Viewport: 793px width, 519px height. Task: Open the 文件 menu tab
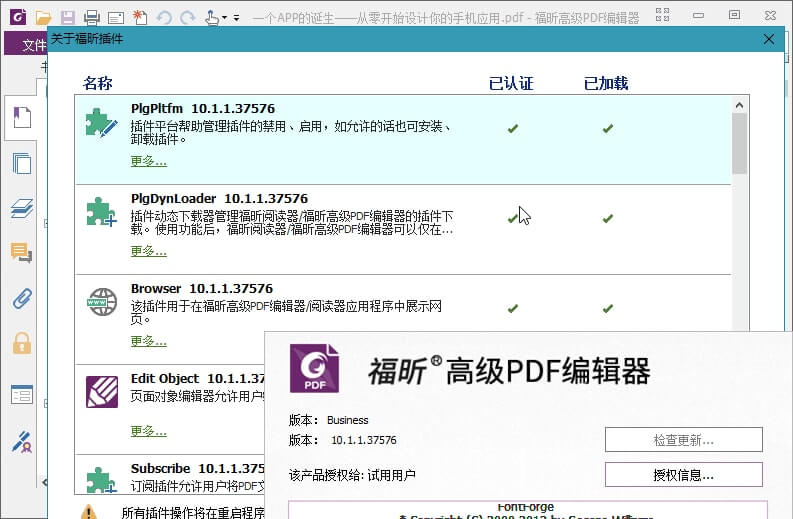(32, 46)
